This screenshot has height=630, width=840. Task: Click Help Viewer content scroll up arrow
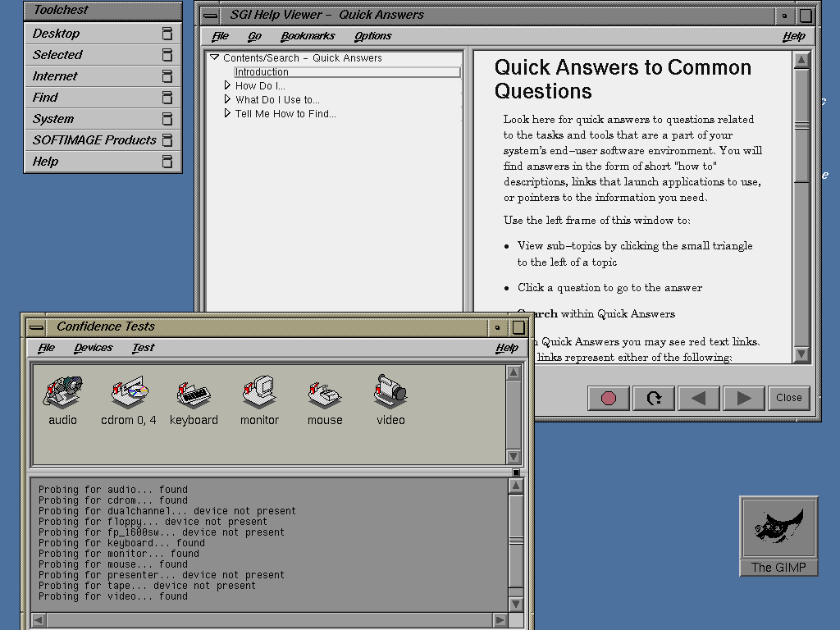point(801,59)
